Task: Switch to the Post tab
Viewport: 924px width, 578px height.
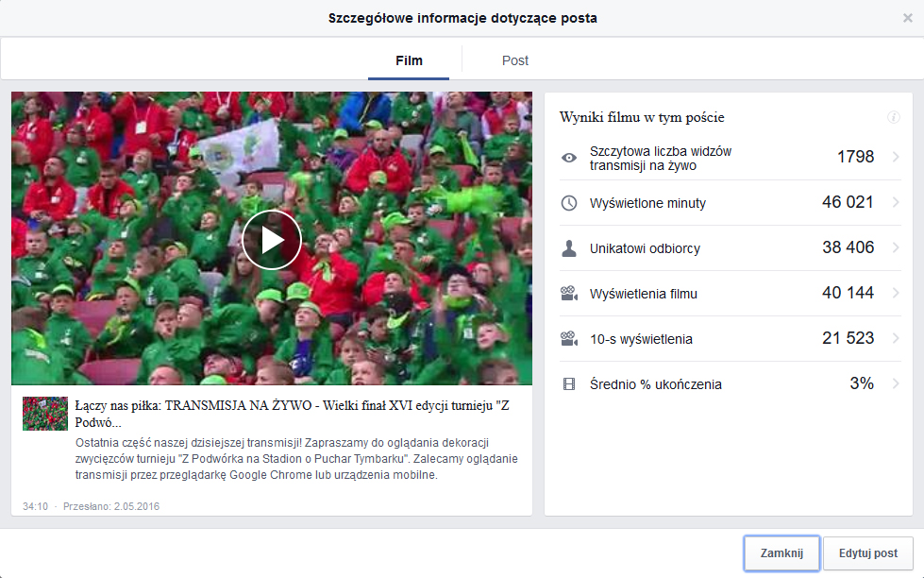Action: 515,60
